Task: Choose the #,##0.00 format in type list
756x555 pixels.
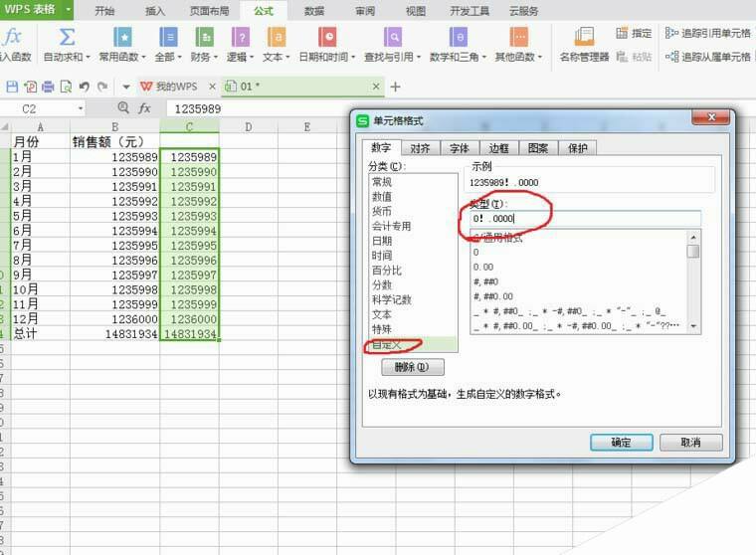Action: 579,296
